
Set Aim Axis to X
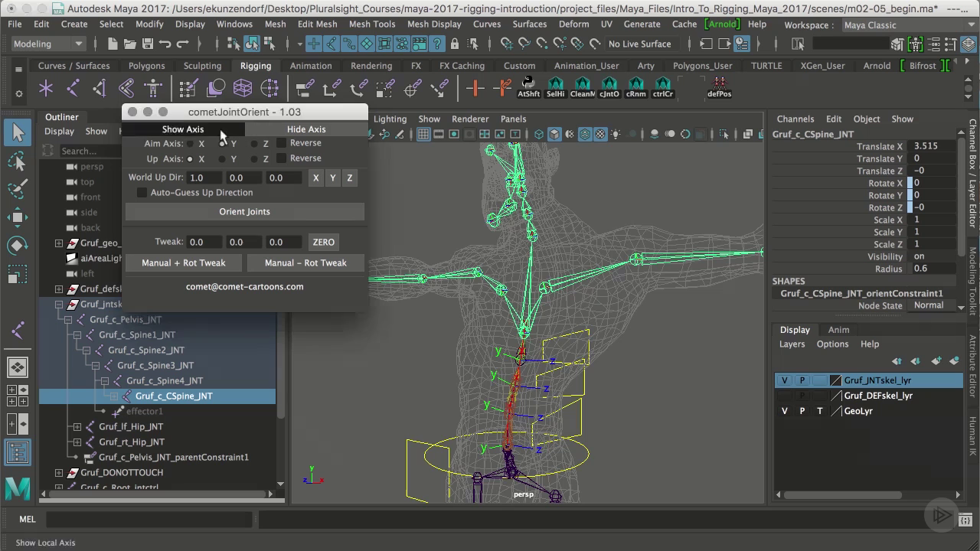click(x=190, y=144)
